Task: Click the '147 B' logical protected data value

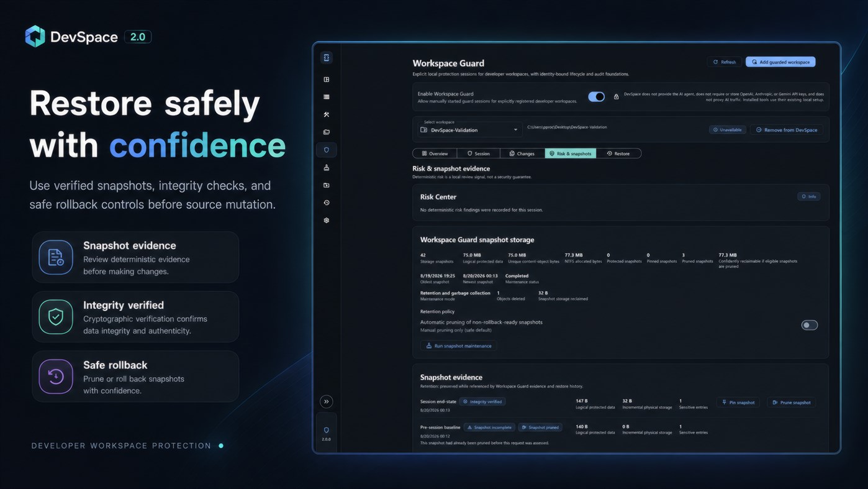Action: point(582,401)
